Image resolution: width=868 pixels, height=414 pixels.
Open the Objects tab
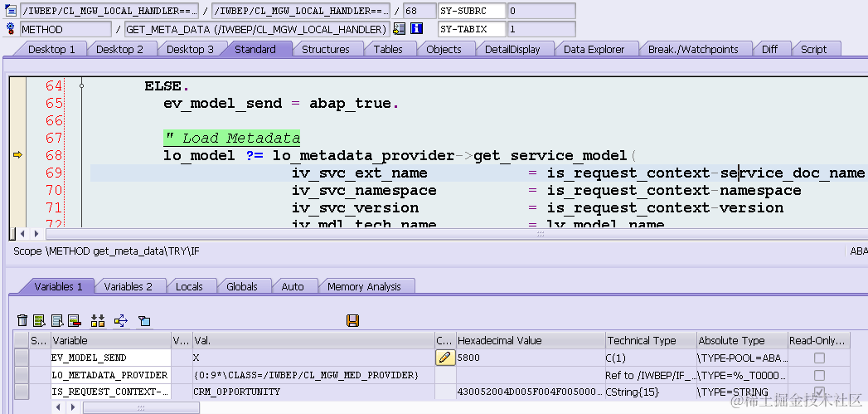pos(444,49)
